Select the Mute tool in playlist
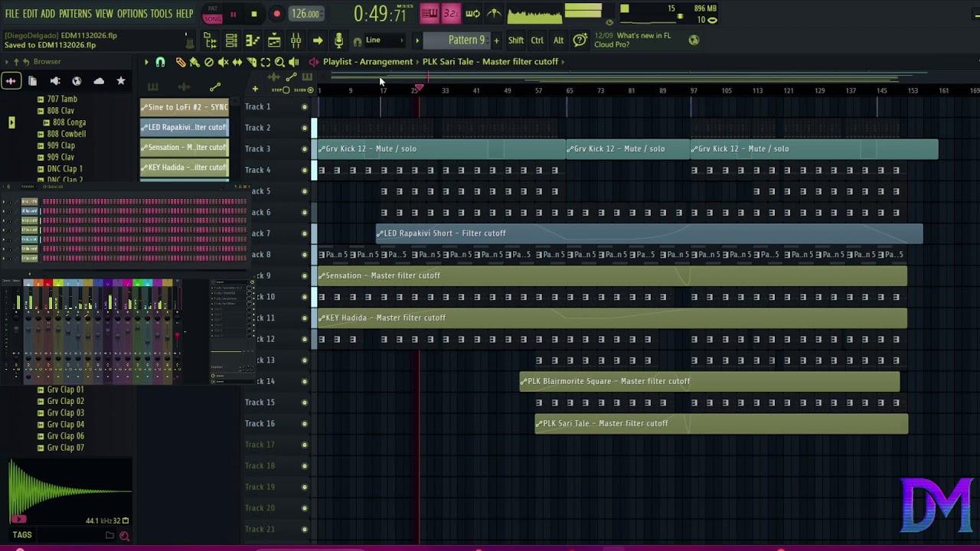This screenshot has height=551, width=980. point(223,62)
